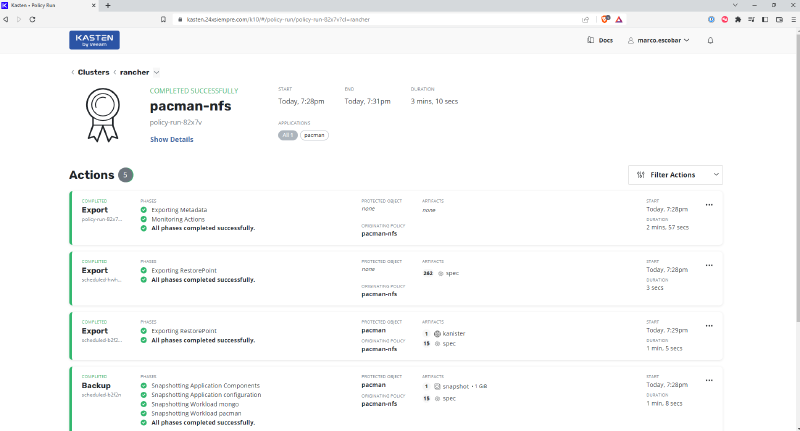
Task: Click the policy-run-82x7v run name
Action: (176, 122)
